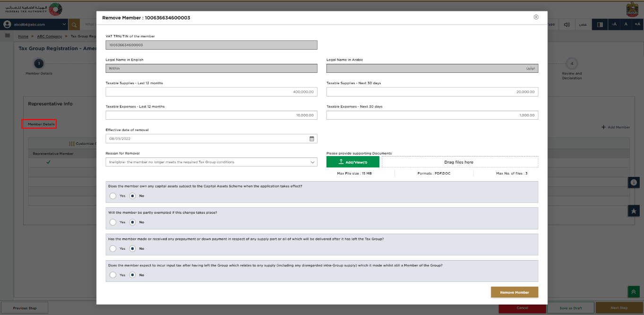Select No for capital assets question
This screenshot has height=315, width=644.
pyautogui.click(x=132, y=195)
